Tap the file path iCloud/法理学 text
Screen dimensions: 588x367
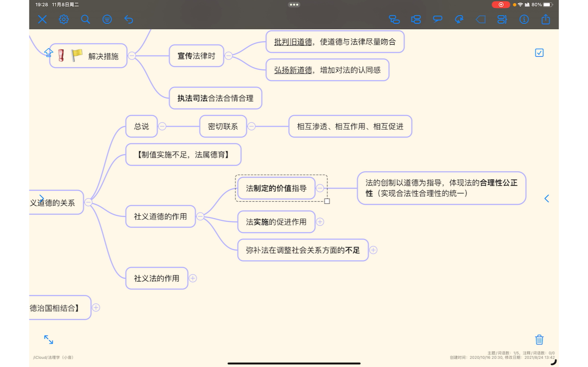coord(53,357)
